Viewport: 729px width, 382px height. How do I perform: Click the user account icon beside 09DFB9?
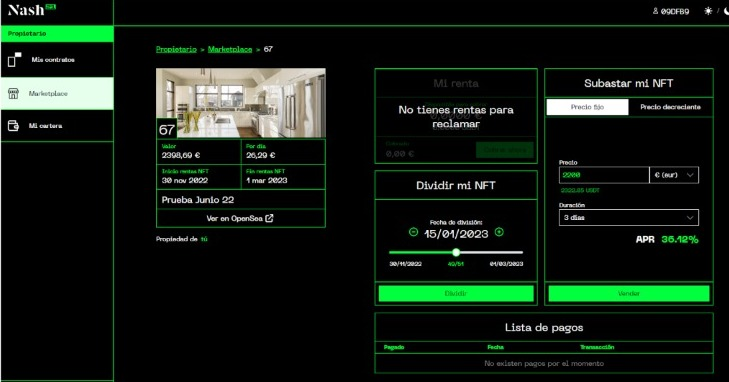pyautogui.click(x=655, y=11)
